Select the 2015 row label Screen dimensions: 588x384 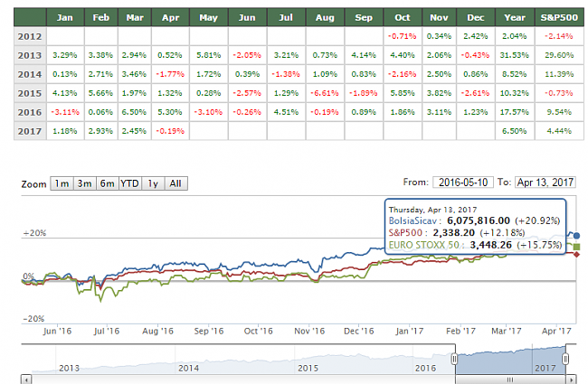point(30,93)
